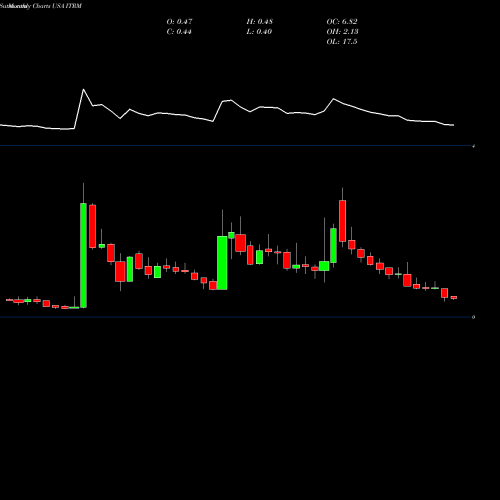Click the "OH: 2.13" value
This screenshot has width=500, height=500.
pos(342,32)
